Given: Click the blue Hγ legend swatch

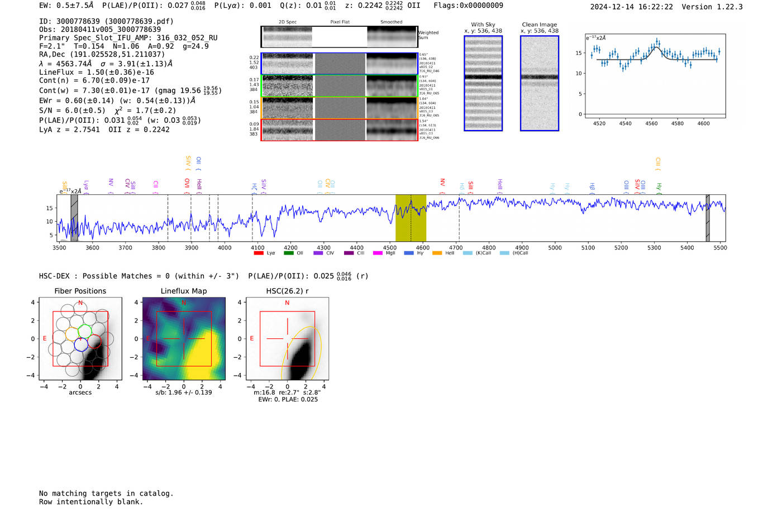Looking at the screenshot, I should (x=409, y=253).
